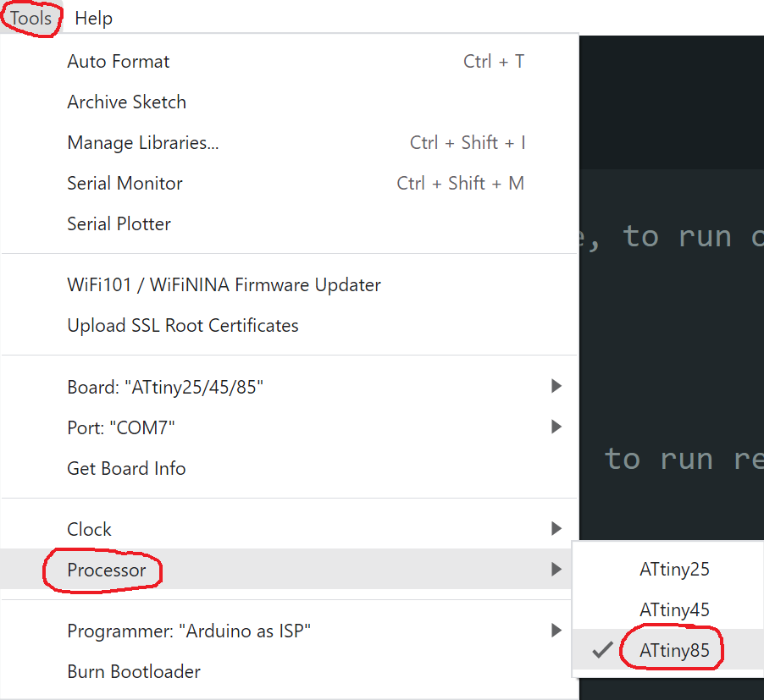The image size is (764, 700).
Task: Select ATtiny25 processor option
Action: click(x=674, y=570)
